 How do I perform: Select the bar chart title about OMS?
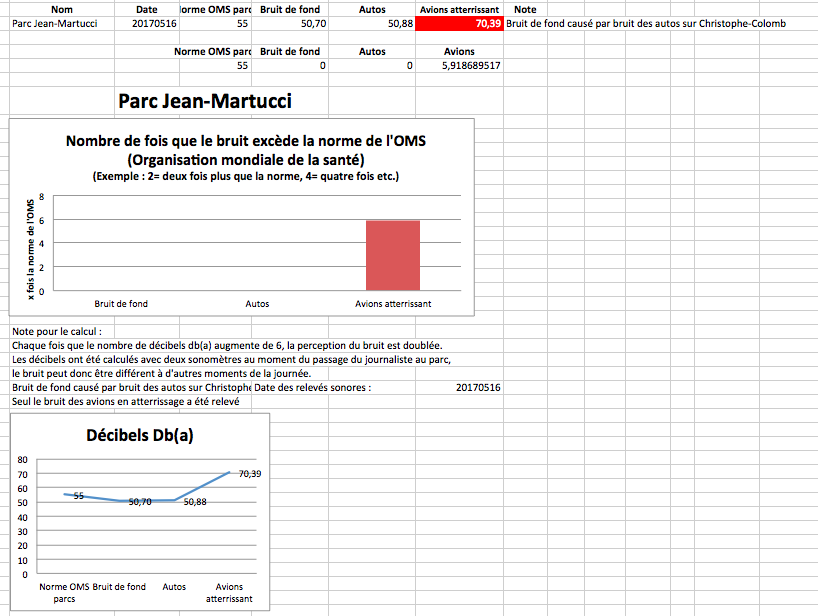tap(245, 150)
